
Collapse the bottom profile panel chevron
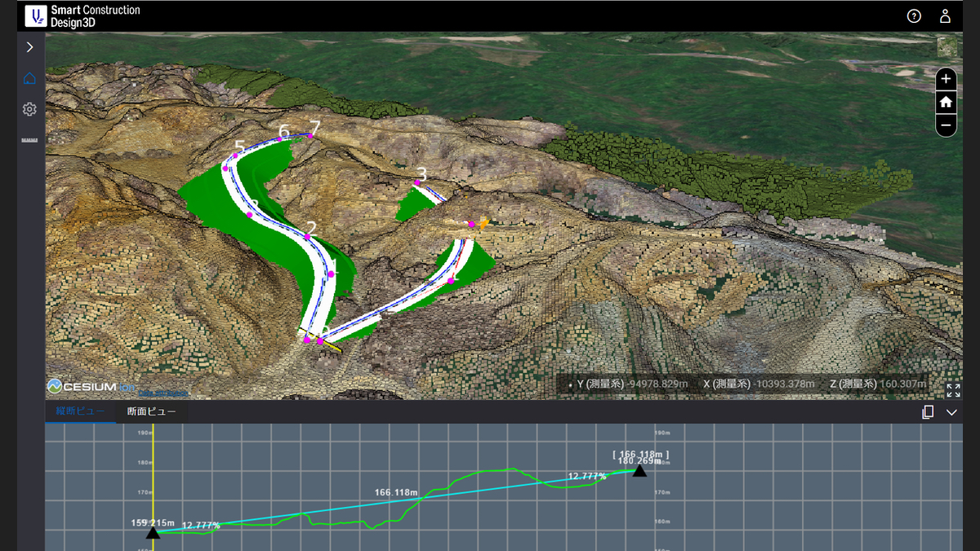click(951, 412)
